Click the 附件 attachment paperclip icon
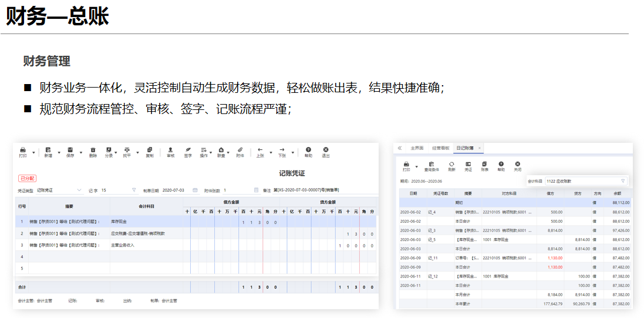644x318 pixels. point(240,150)
